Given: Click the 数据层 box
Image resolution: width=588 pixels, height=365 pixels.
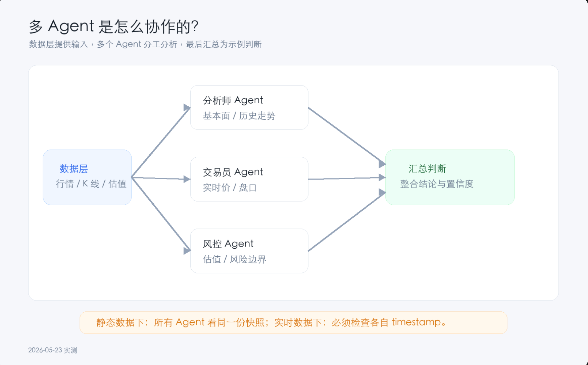Looking at the screenshot, I should (87, 177).
